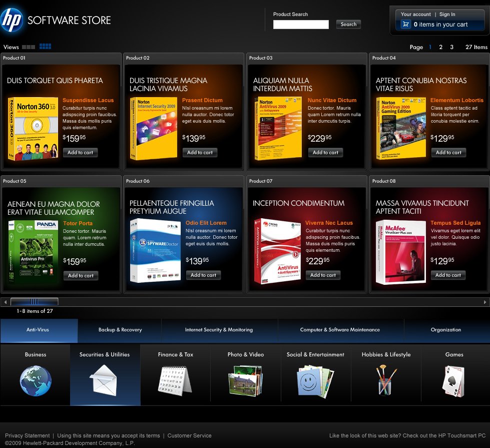Select the Photo & Video category label
The image size is (490, 448).
click(x=246, y=354)
